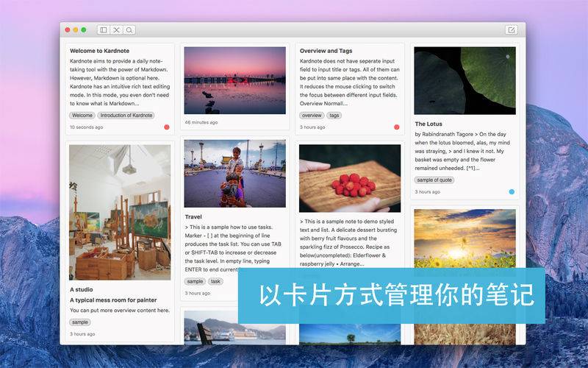The image size is (588, 368).
Task: Open the lotus leaves photo thumbnail
Action: [465, 81]
